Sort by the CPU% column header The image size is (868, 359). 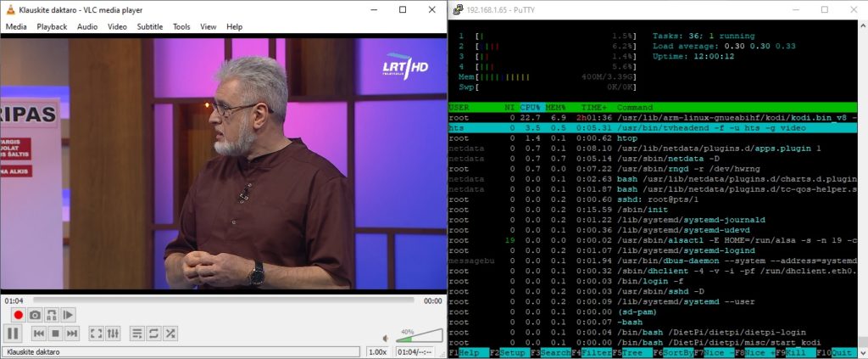pos(532,108)
